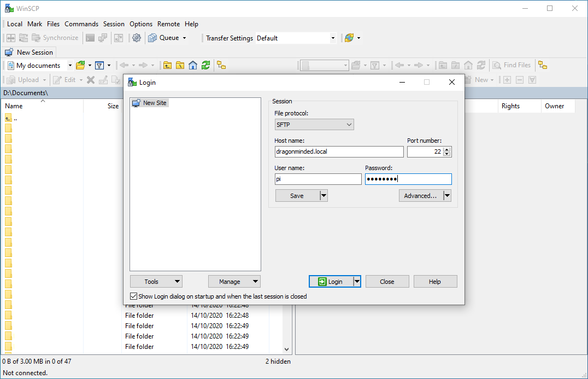Select New Site in sites list
The width and height of the screenshot is (588, 379).
coord(150,103)
